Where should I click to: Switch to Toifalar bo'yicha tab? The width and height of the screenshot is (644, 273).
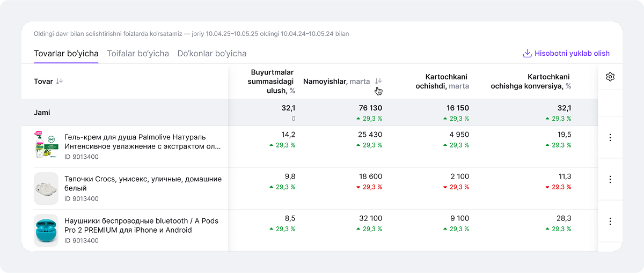138,54
